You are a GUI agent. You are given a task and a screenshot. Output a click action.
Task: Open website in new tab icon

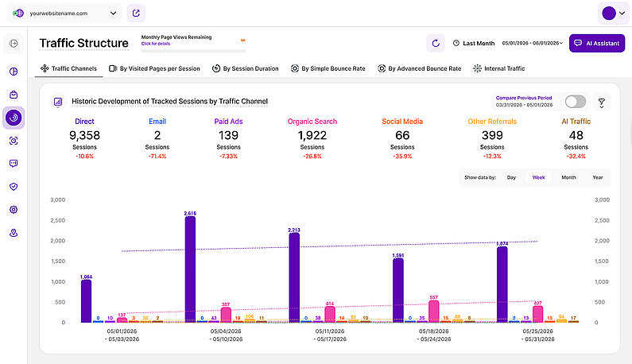[x=136, y=14]
